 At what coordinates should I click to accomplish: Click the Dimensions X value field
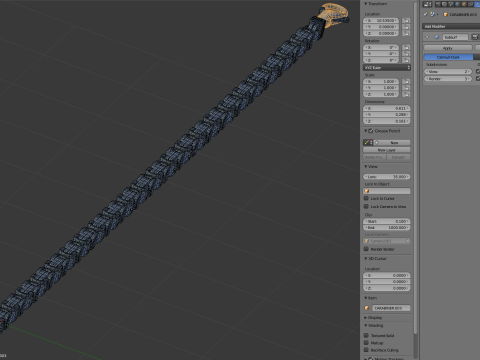(387, 108)
